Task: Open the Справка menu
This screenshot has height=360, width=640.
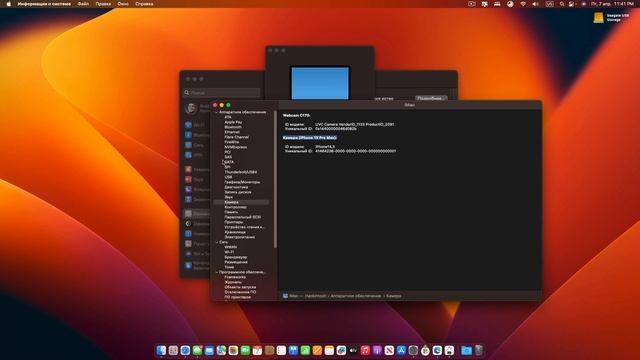Action: [x=144, y=4]
